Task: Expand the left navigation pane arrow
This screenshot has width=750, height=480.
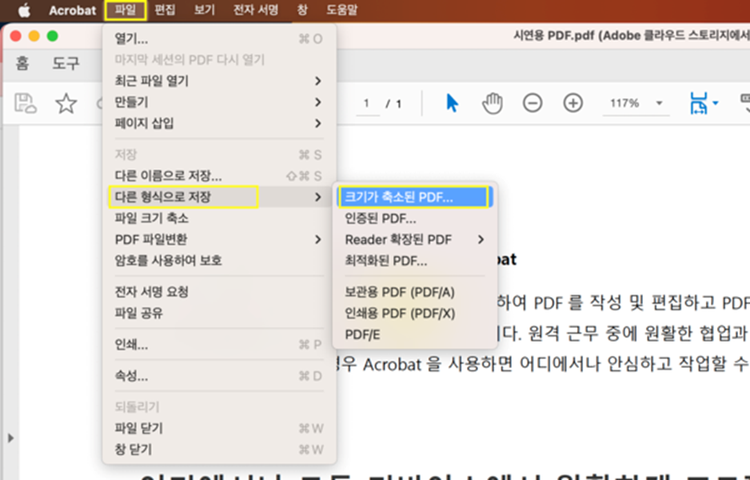Action: pyautogui.click(x=11, y=438)
